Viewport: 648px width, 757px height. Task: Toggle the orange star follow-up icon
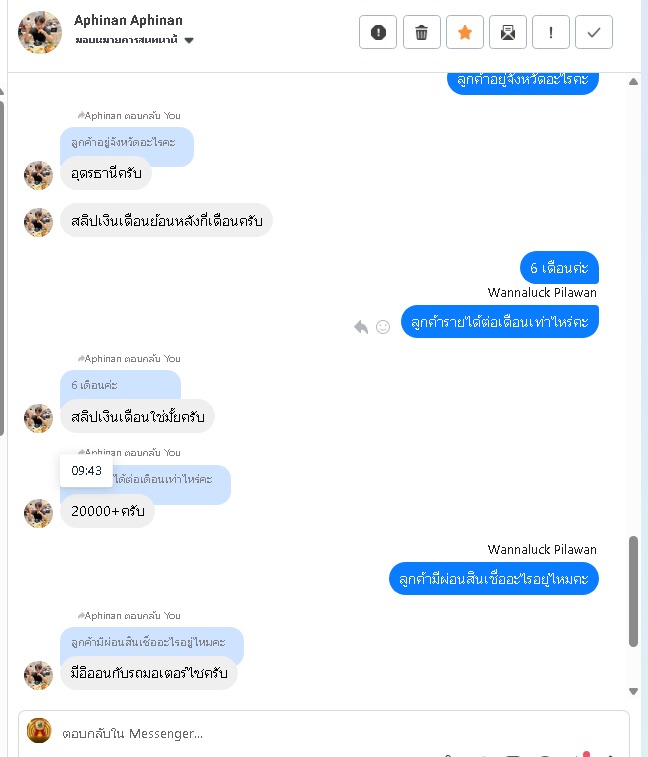click(465, 32)
